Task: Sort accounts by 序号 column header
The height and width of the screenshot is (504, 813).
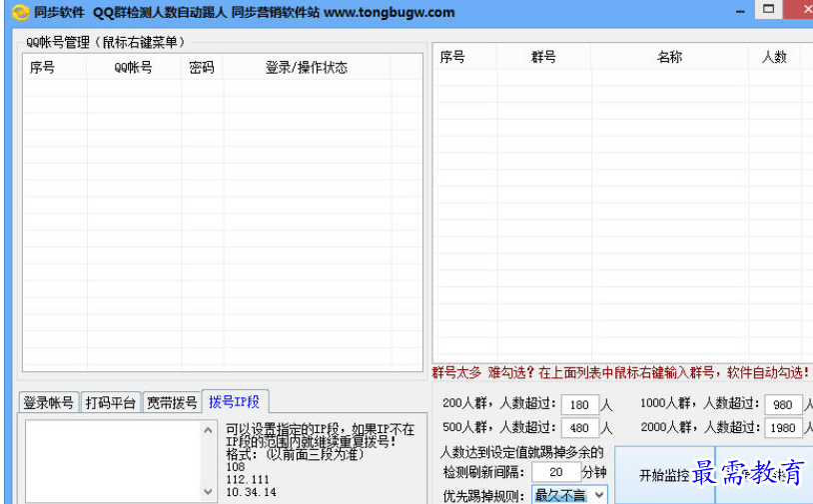Action: tap(55, 68)
